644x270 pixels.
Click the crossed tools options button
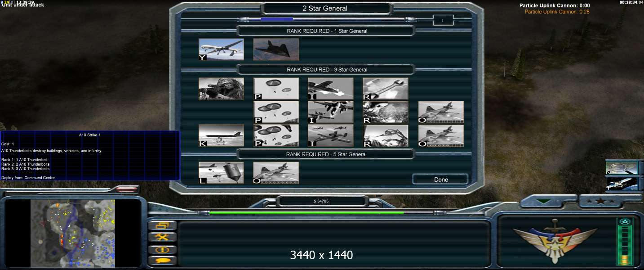pos(162,237)
